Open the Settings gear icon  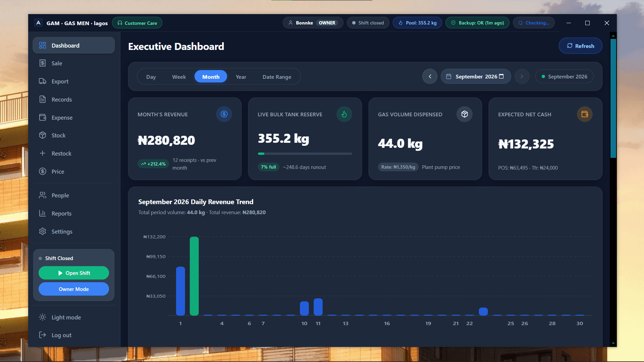[x=43, y=232]
